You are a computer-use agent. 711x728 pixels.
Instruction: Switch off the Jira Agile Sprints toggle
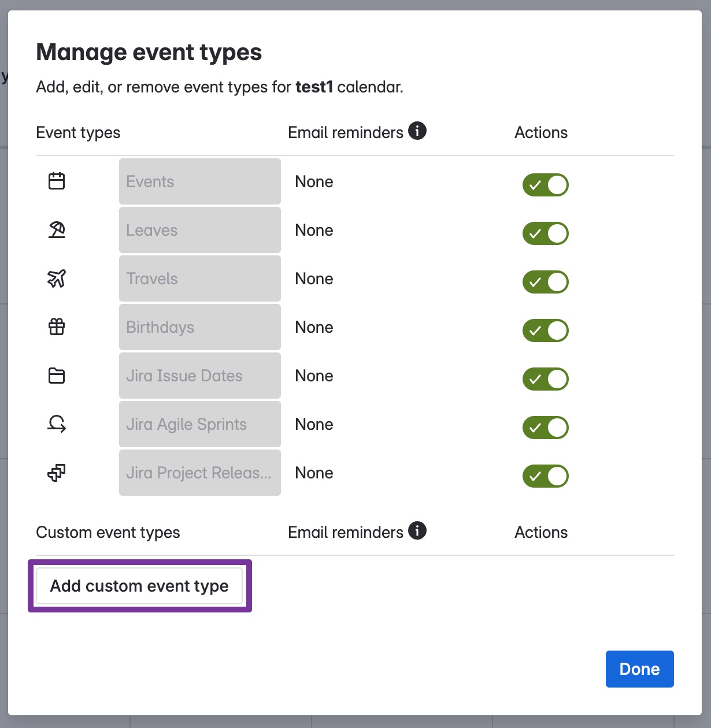[x=546, y=428]
